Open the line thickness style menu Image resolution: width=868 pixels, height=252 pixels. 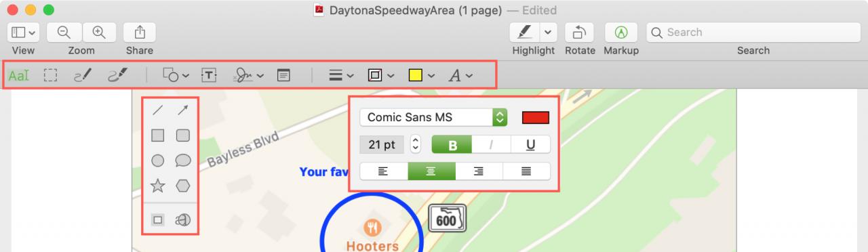pos(341,75)
